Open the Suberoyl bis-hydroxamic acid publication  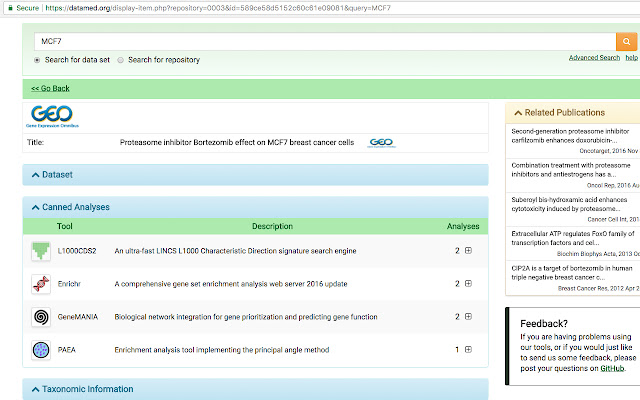(x=569, y=204)
